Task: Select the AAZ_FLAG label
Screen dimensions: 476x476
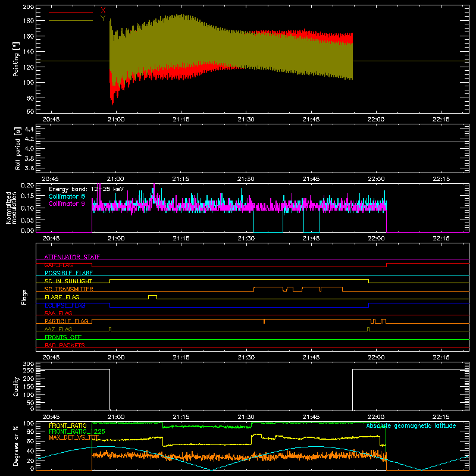Action: tap(58, 329)
